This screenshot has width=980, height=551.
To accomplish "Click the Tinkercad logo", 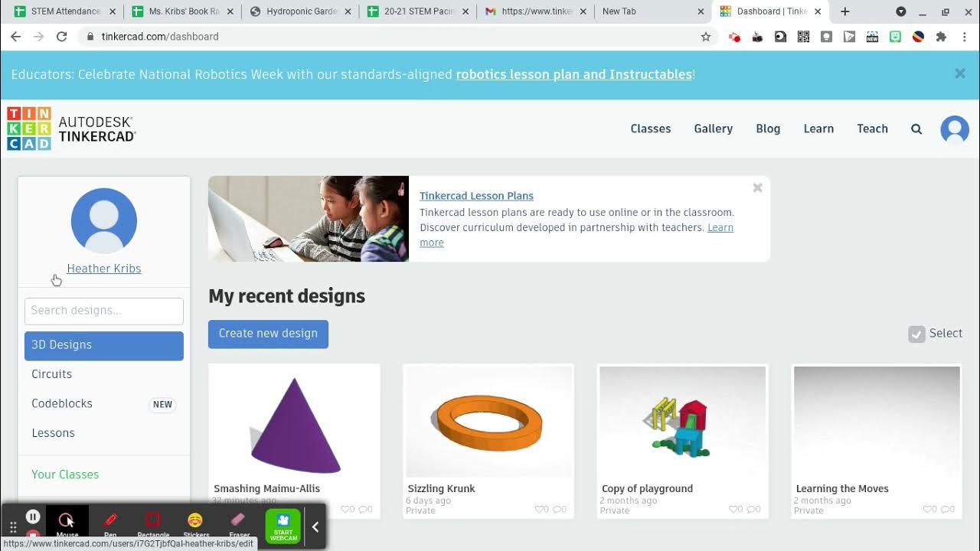I will pyautogui.click(x=71, y=129).
